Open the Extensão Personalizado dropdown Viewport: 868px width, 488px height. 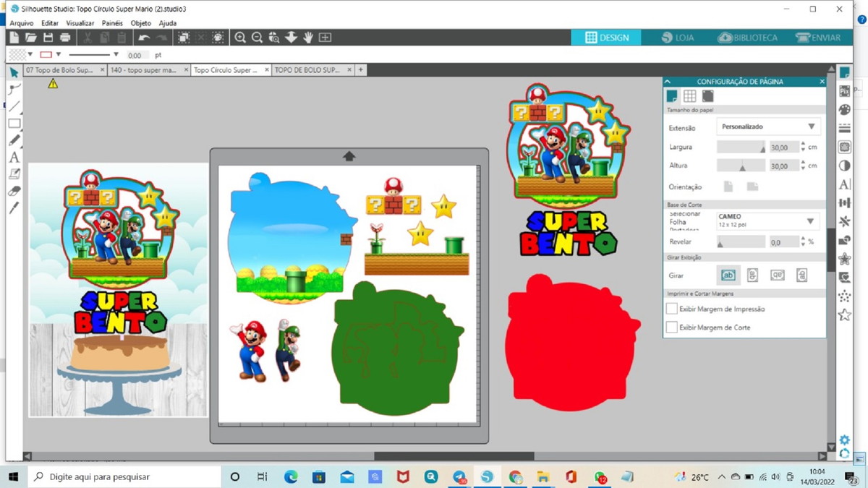pyautogui.click(x=768, y=127)
